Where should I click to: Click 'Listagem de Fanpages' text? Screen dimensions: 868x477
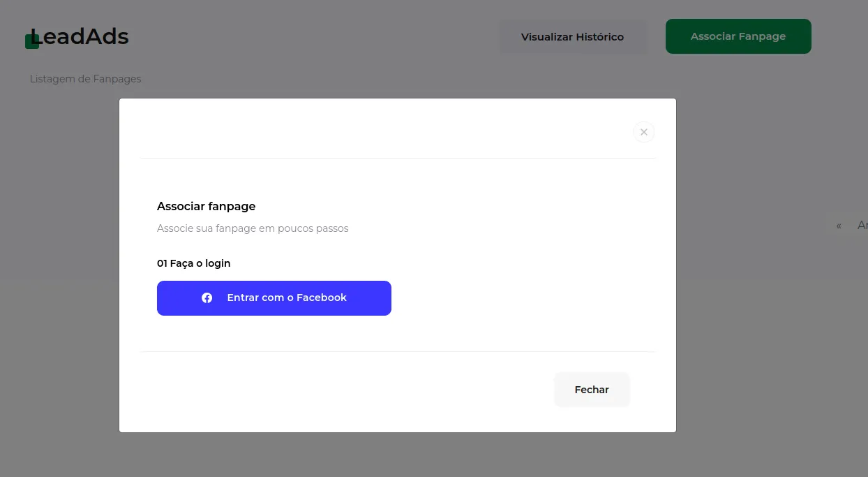coord(85,79)
